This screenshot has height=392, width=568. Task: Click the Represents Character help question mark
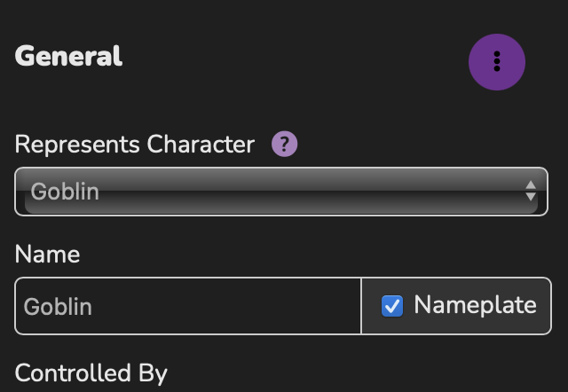(284, 144)
